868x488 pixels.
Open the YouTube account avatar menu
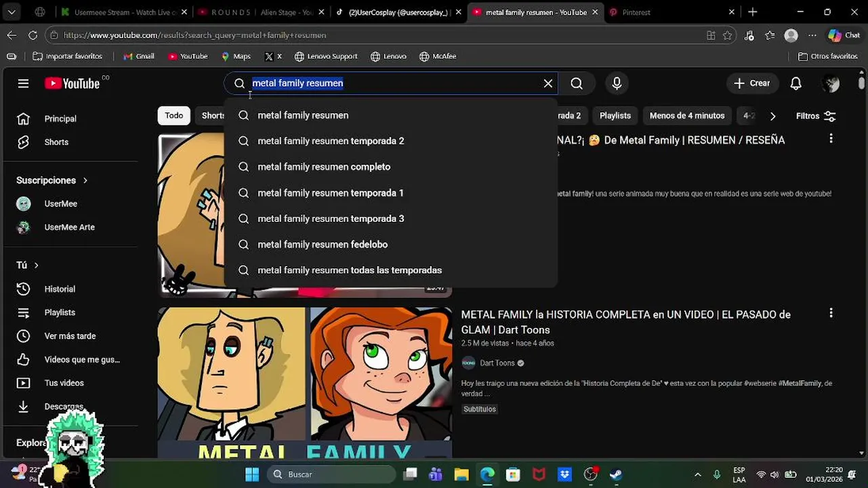point(831,83)
